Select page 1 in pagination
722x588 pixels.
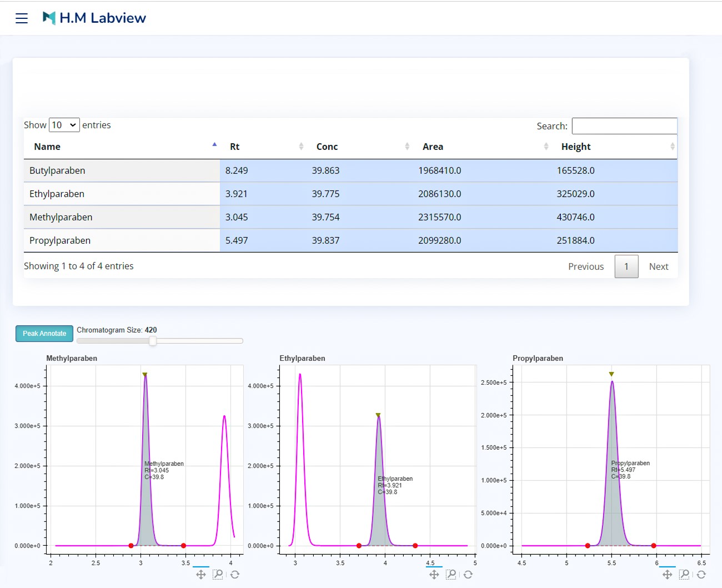click(626, 267)
